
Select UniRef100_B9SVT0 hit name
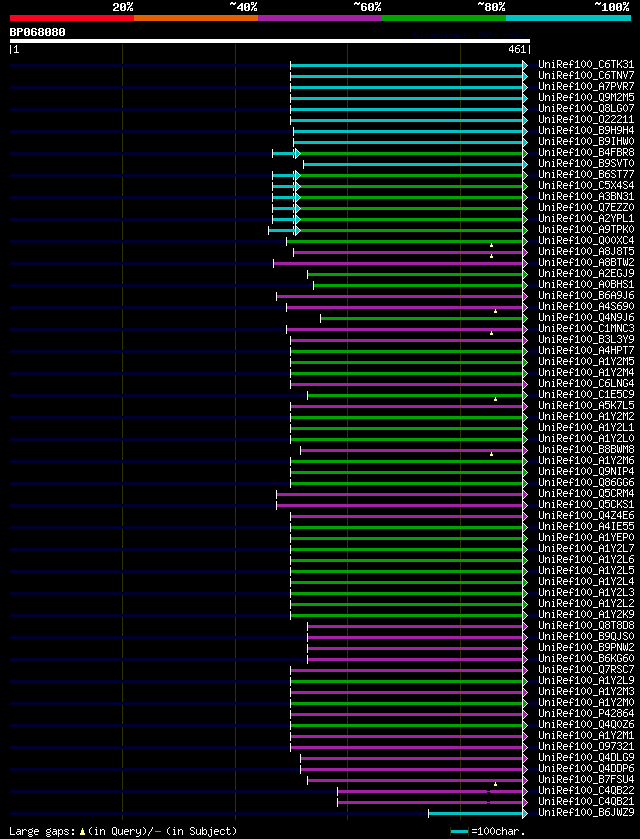click(586, 164)
